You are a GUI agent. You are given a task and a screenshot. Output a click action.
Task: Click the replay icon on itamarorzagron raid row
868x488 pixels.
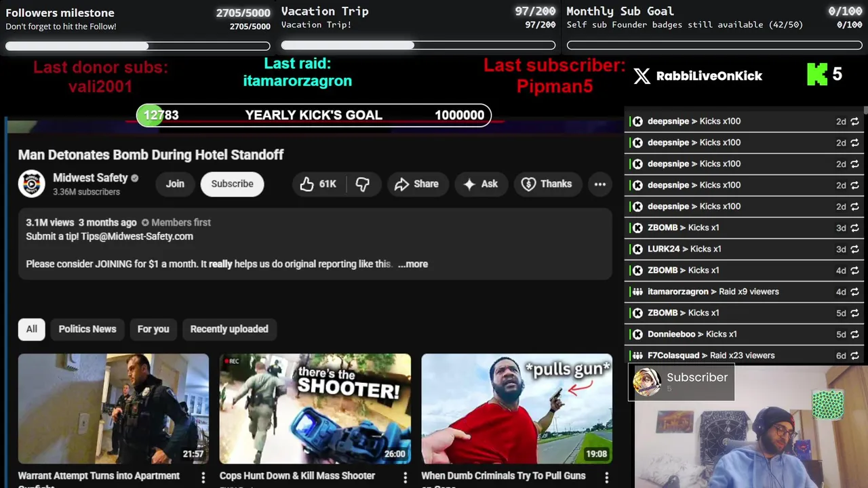854,291
